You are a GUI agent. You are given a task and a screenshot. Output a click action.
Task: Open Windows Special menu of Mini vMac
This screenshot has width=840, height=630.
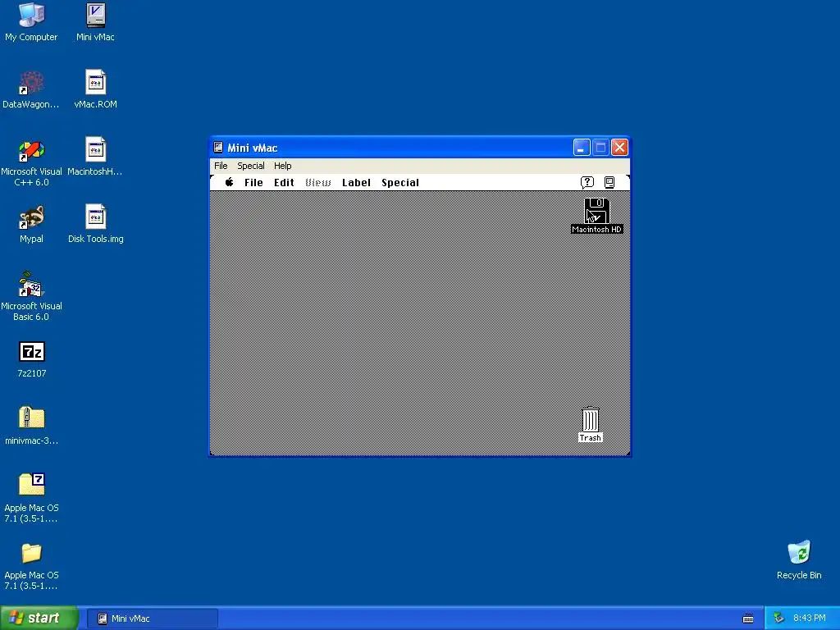point(251,166)
